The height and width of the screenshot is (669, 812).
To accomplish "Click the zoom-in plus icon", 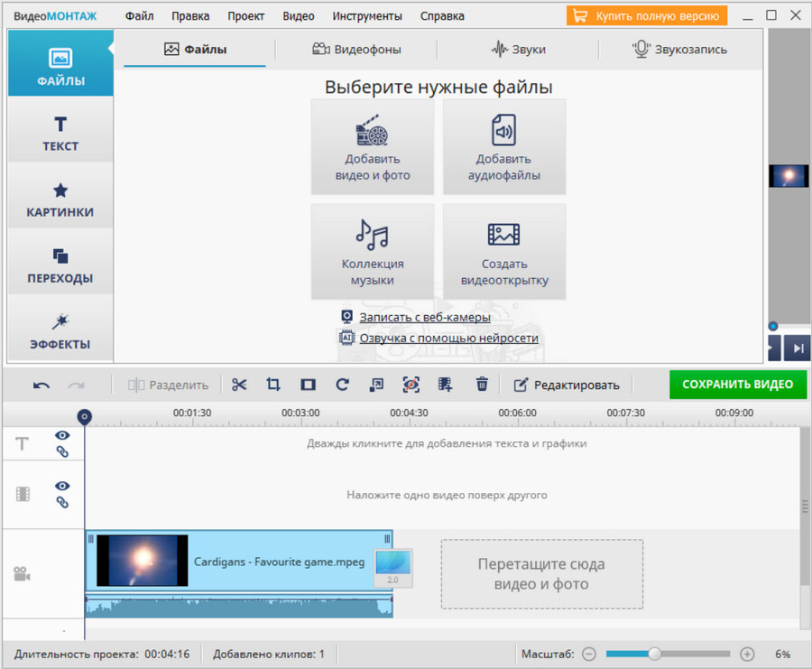I will [x=747, y=654].
